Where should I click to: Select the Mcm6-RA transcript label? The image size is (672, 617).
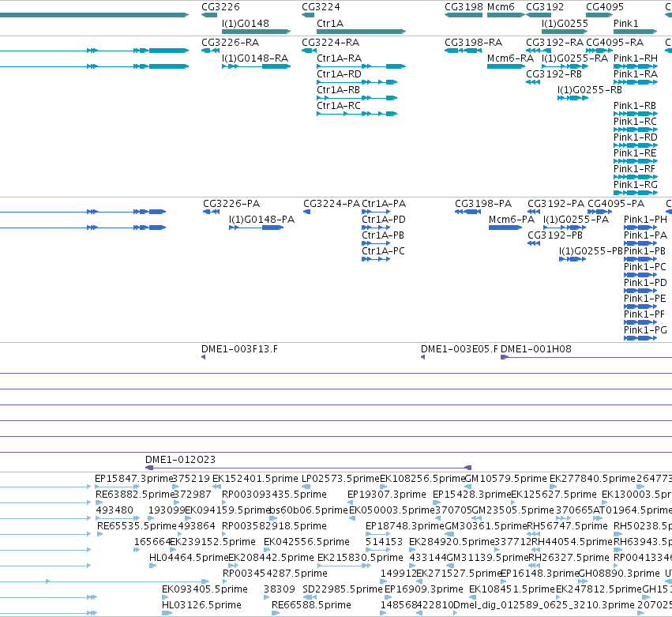click(x=510, y=58)
